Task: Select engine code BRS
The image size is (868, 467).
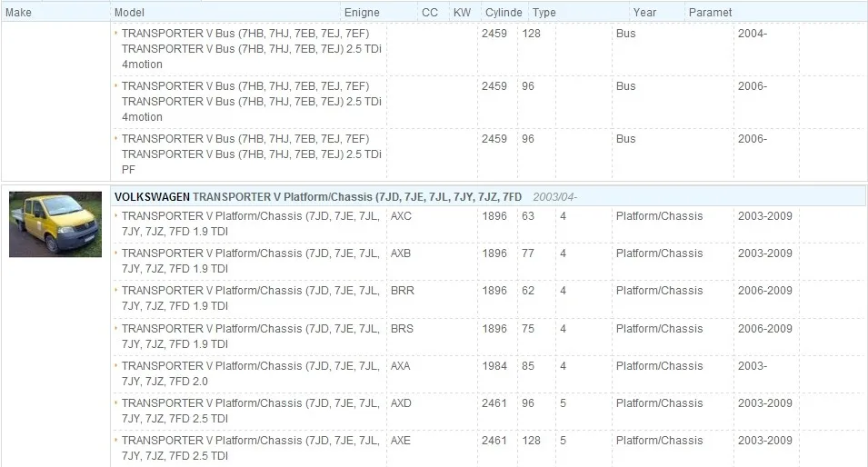Action: [x=402, y=329]
